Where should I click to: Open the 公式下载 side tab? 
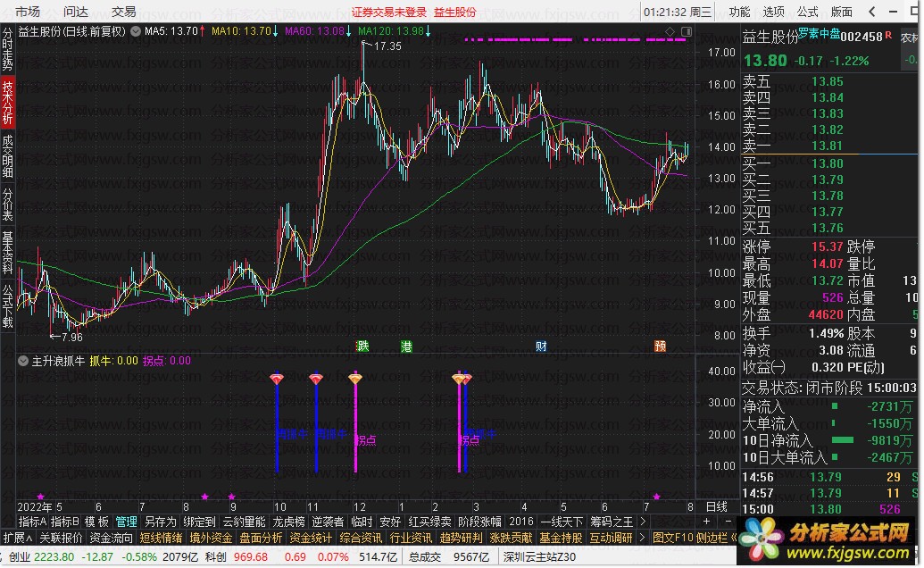coord(8,306)
